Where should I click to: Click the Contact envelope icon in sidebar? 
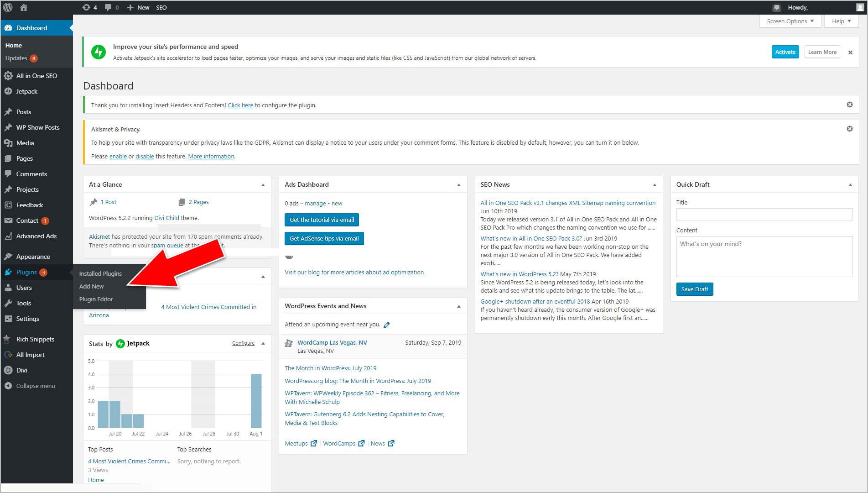(x=8, y=220)
